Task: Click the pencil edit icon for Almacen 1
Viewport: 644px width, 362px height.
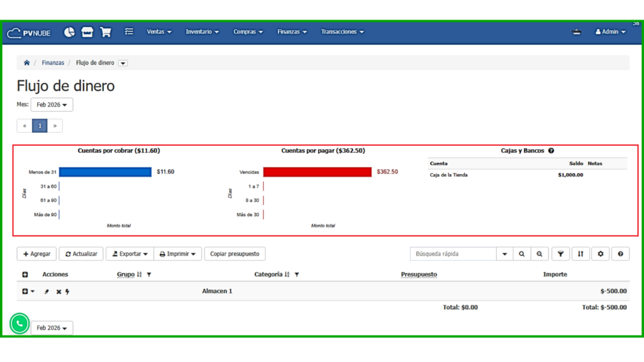Action: 47,292
